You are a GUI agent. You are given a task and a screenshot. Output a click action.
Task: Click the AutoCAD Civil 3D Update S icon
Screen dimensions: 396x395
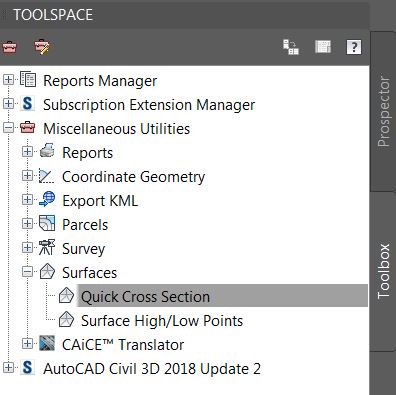pyautogui.click(x=27, y=368)
